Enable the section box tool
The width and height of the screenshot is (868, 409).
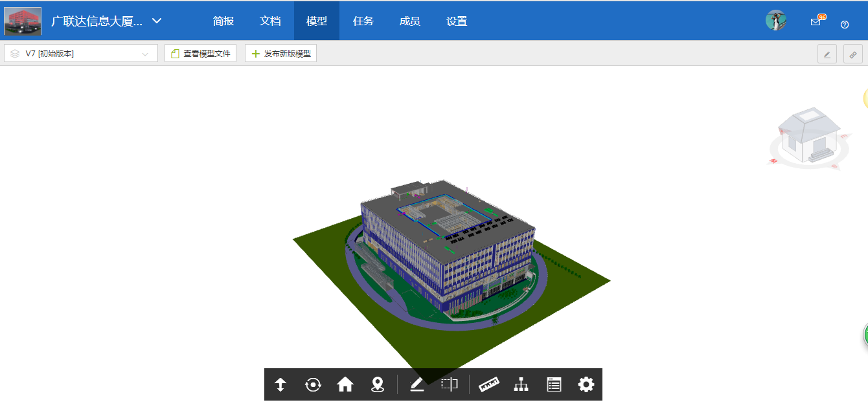pos(450,384)
